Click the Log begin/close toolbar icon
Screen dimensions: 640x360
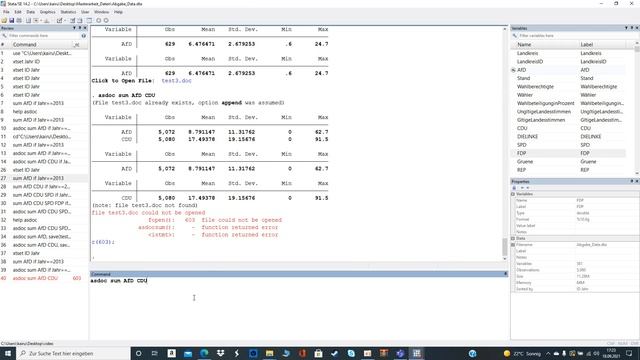[x=29, y=20]
